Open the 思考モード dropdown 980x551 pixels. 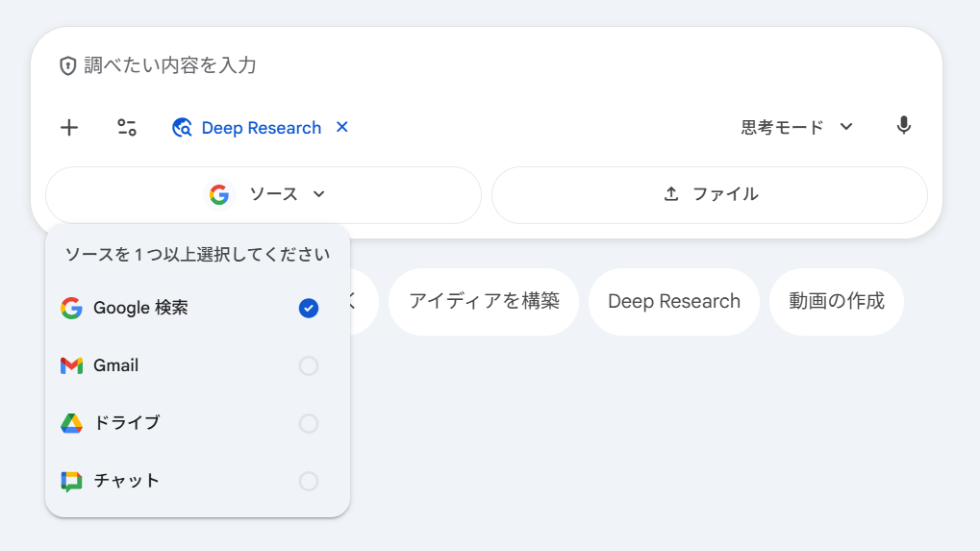pos(797,128)
